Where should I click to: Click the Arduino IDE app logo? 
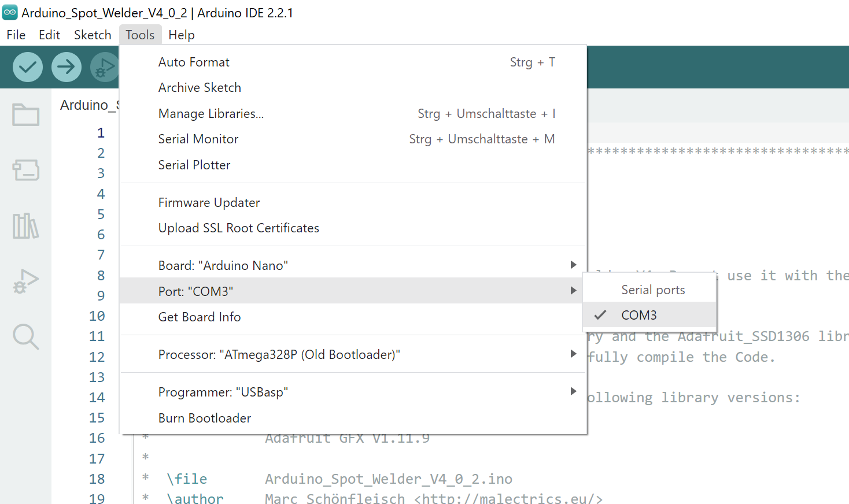pos(10,12)
